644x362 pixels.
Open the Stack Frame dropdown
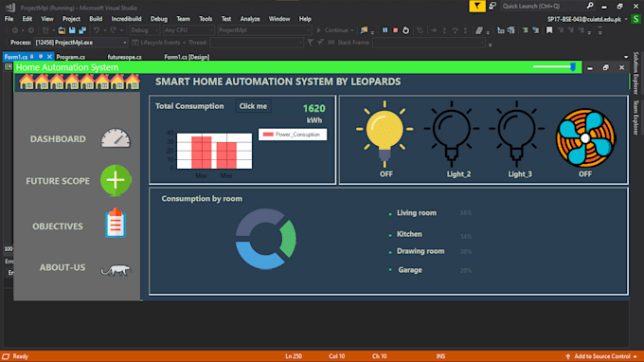coord(429,43)
